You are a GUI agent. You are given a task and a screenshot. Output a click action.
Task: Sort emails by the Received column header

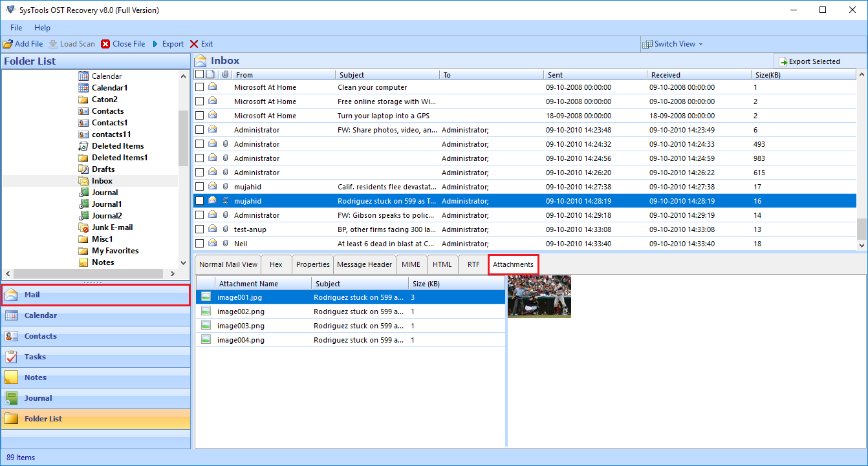pos(699,75)
